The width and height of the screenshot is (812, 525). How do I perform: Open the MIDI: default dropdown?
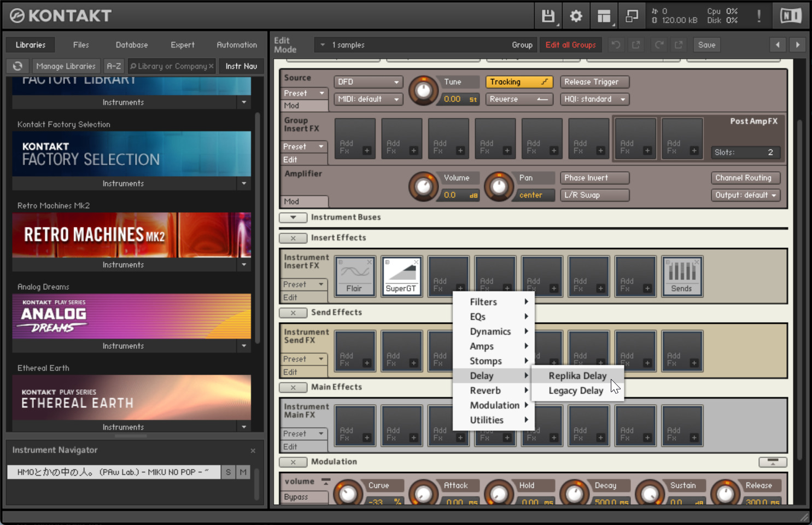(x=368, y=100)
